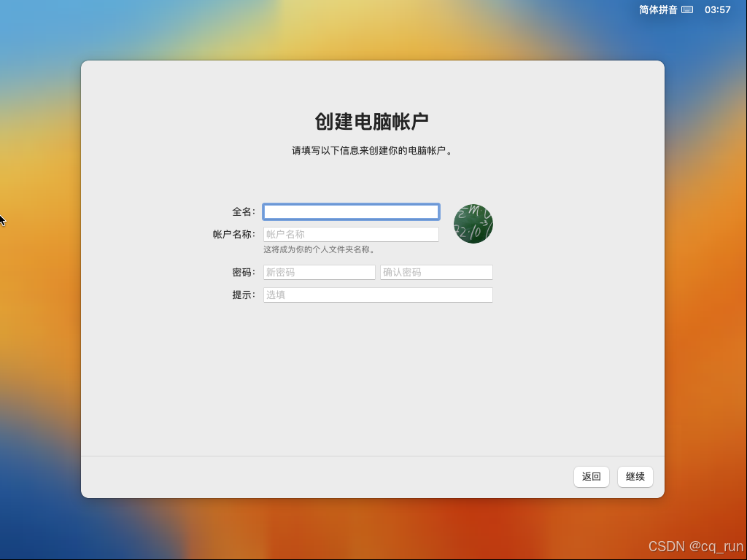
Task: Click the 提示 password hint field
Action: (x=378, y=295)
